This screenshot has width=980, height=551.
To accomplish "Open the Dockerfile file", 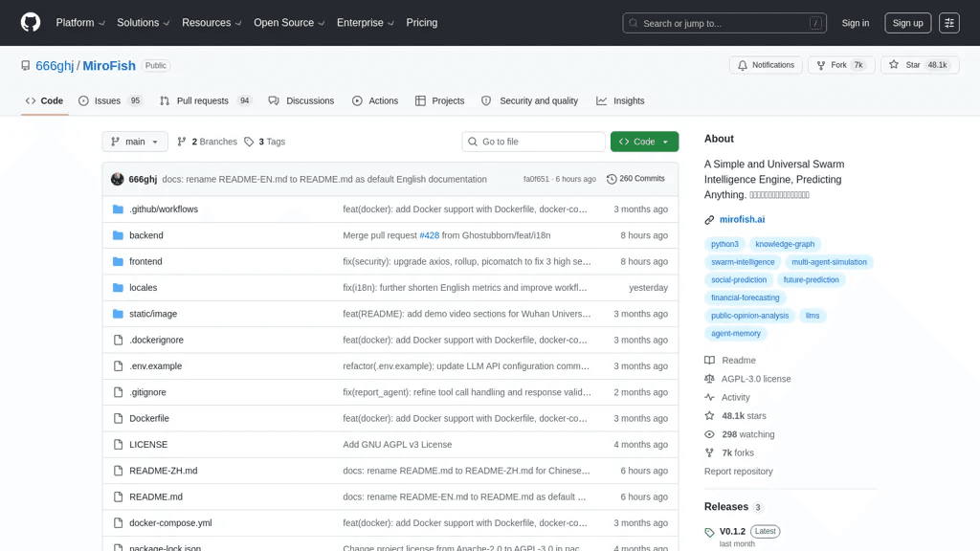I will (149, 419).
